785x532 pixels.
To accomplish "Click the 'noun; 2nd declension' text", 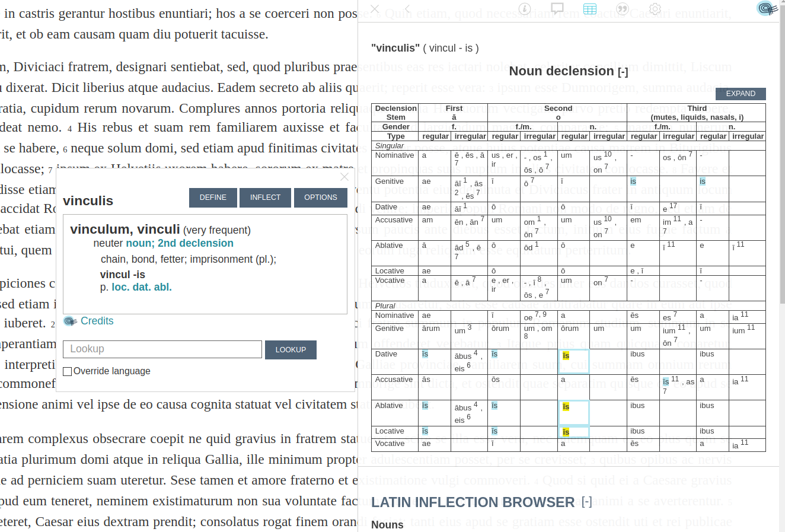I will (x=180, y=243).
